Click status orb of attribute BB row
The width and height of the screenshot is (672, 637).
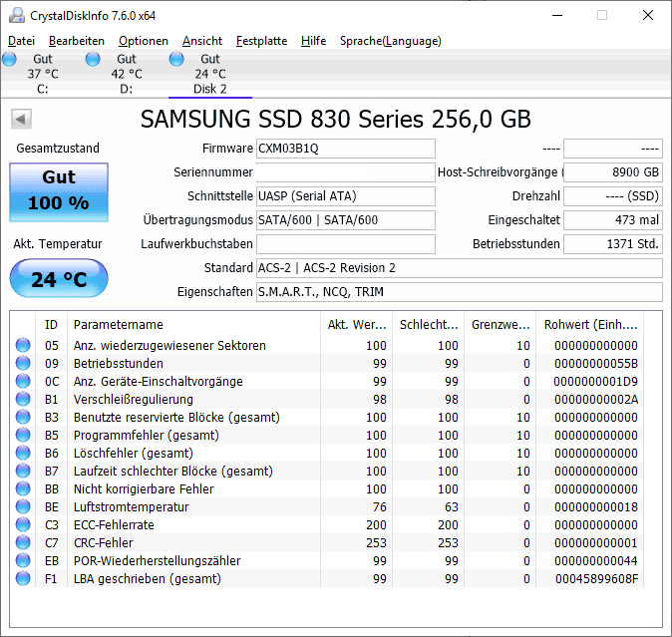click(x=23, y=488)
